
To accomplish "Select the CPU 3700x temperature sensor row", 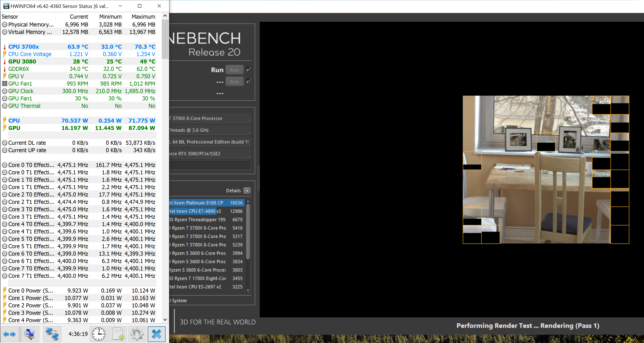I will point(23,47).
